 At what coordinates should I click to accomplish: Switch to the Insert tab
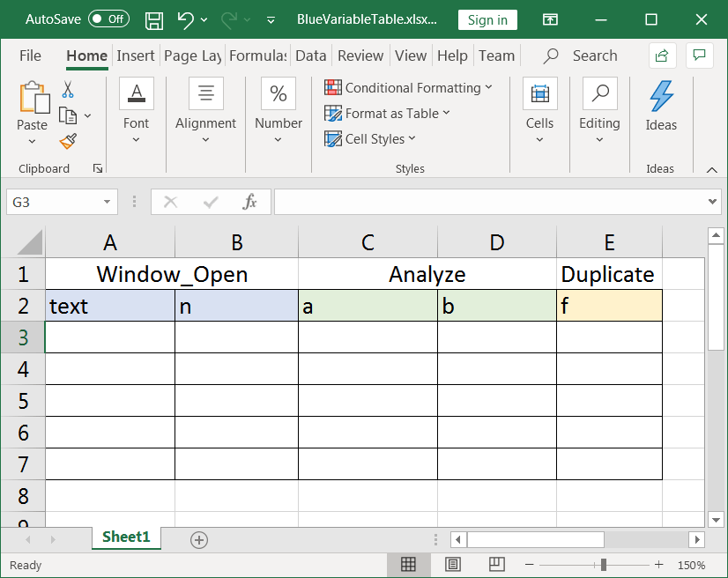tap(135, 56)
